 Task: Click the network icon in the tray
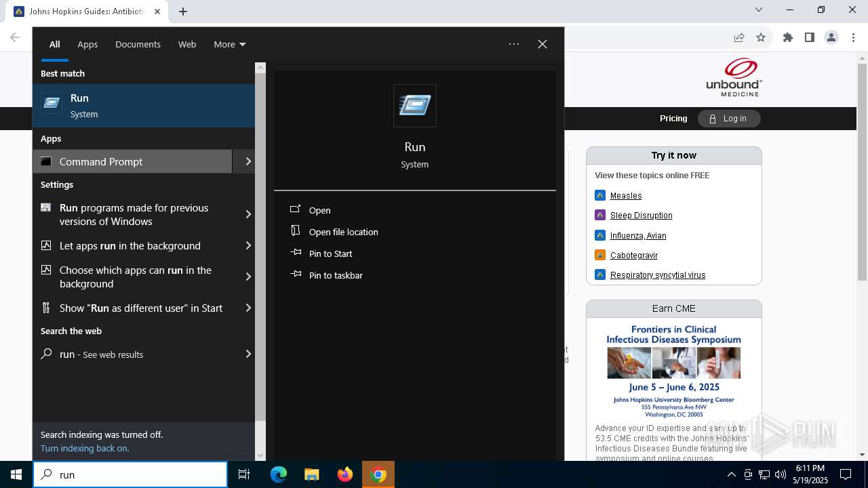click(x=764, y=474)
